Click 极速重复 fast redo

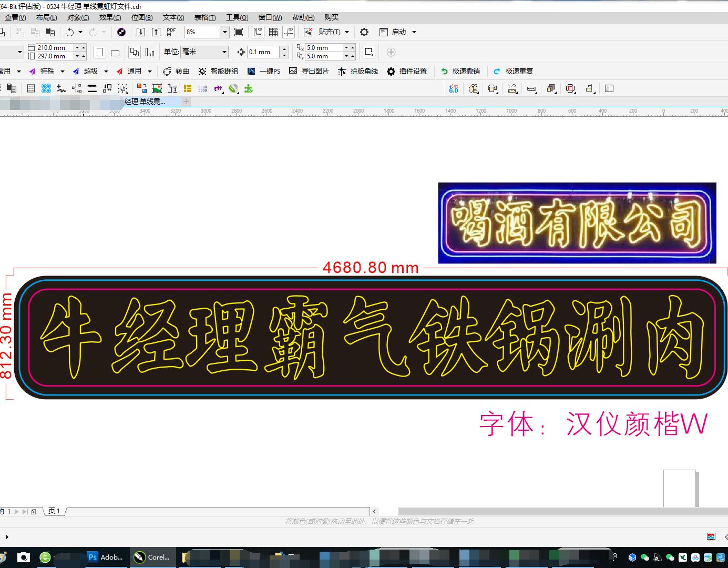(513, 71)
